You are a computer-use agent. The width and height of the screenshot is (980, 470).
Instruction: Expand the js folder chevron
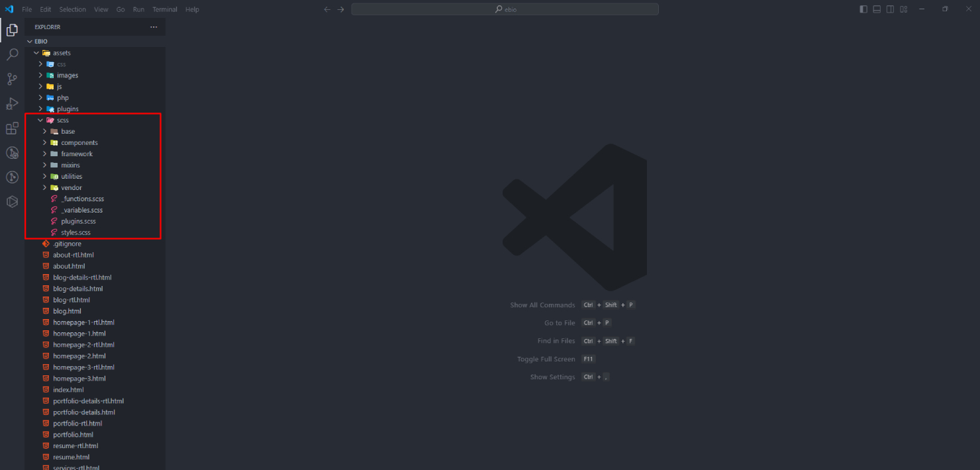[40, 87]
